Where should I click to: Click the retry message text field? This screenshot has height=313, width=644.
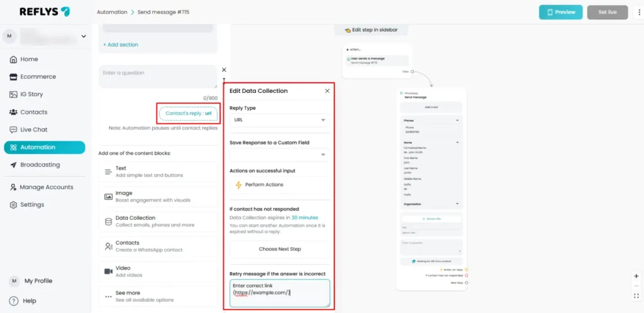point(279,293)
